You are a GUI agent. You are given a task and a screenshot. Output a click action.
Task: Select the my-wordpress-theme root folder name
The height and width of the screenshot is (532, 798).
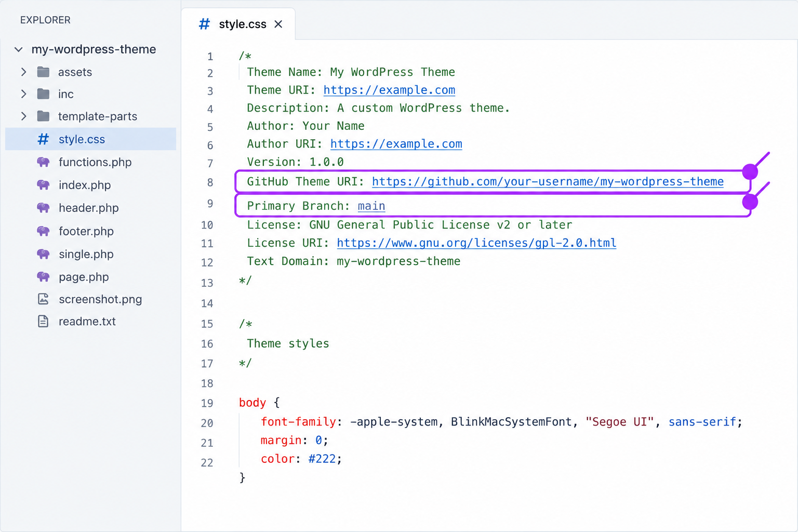(94, 49)
